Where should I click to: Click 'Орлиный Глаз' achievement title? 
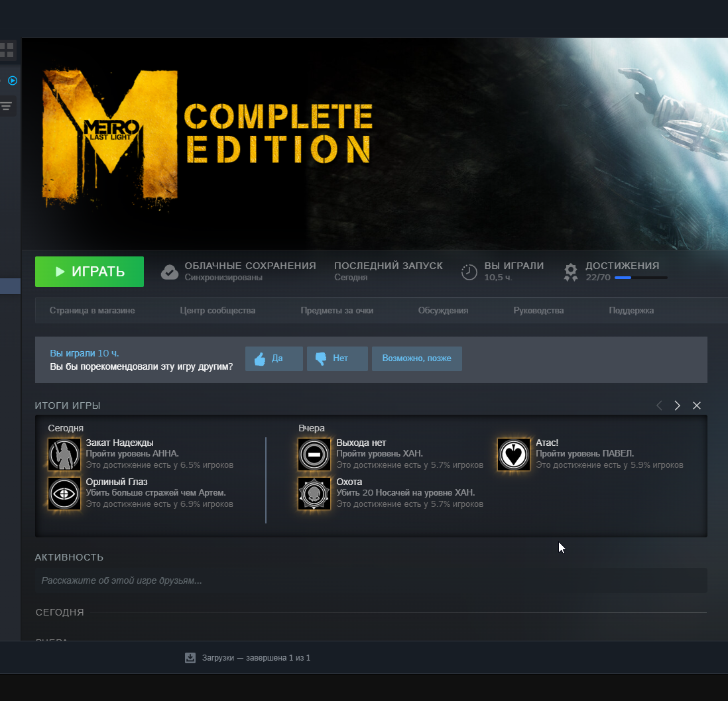117,482
